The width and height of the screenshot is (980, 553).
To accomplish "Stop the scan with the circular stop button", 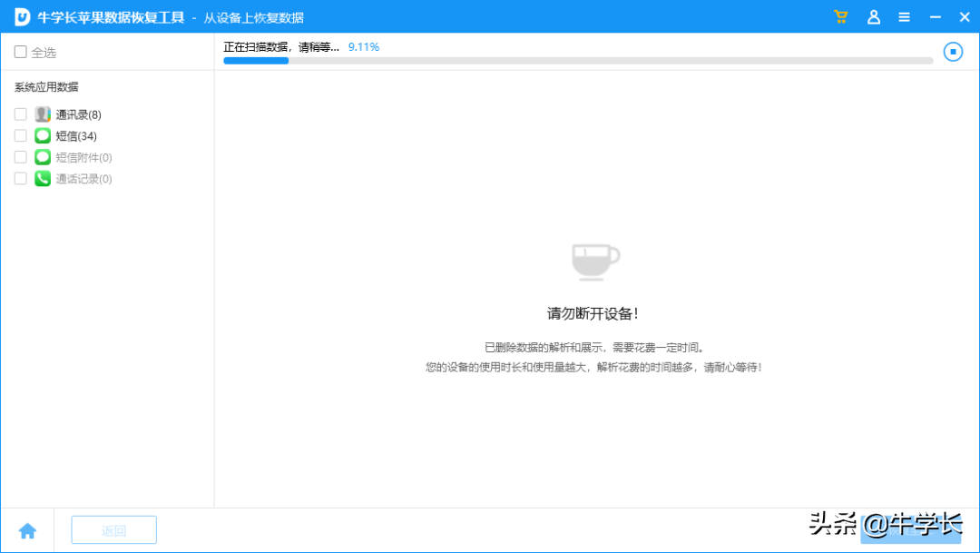I will 953,52.
